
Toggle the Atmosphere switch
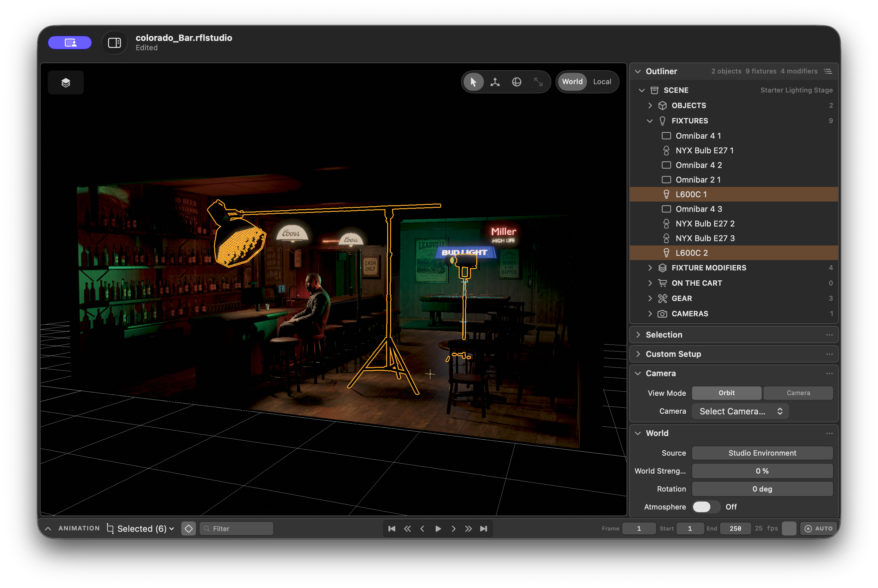pyautogui.click(x=706, y=507)
